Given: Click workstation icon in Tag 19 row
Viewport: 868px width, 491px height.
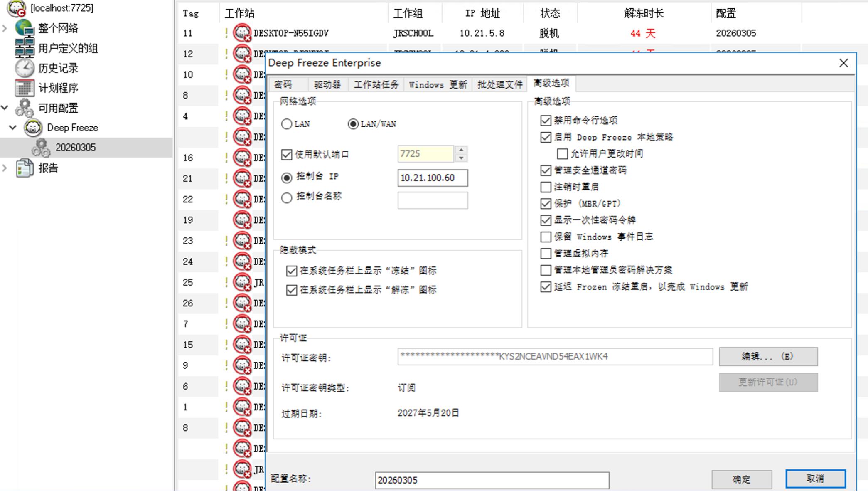Looking at the screenshot, I should coord(242,220).
